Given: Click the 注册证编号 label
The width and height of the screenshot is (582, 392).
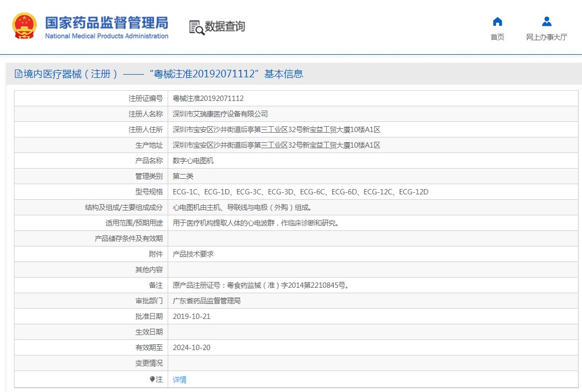Looking at the screenshot, I should pyautogui.click(x=146, y=98).
